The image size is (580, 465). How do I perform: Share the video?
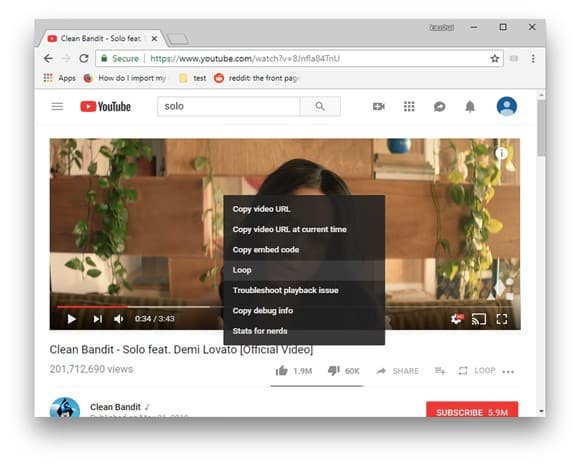(x=397, y=371)
